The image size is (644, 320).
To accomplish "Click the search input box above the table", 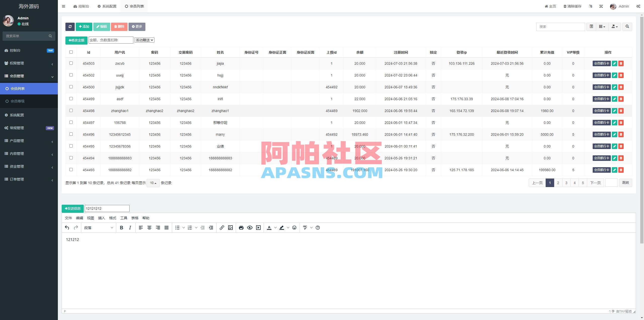I will click(x=560, y=26).
